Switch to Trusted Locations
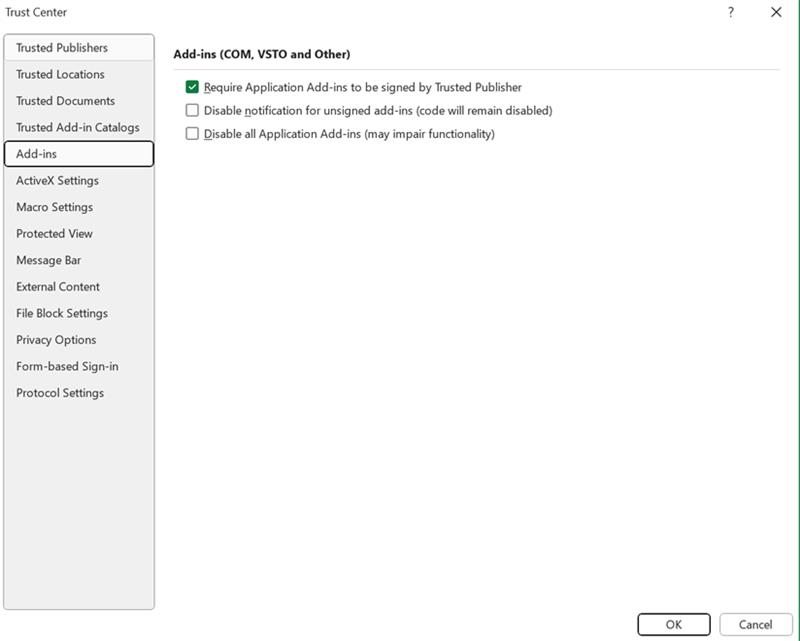Viewport: 800px width, 641px height. coord(79,74)
